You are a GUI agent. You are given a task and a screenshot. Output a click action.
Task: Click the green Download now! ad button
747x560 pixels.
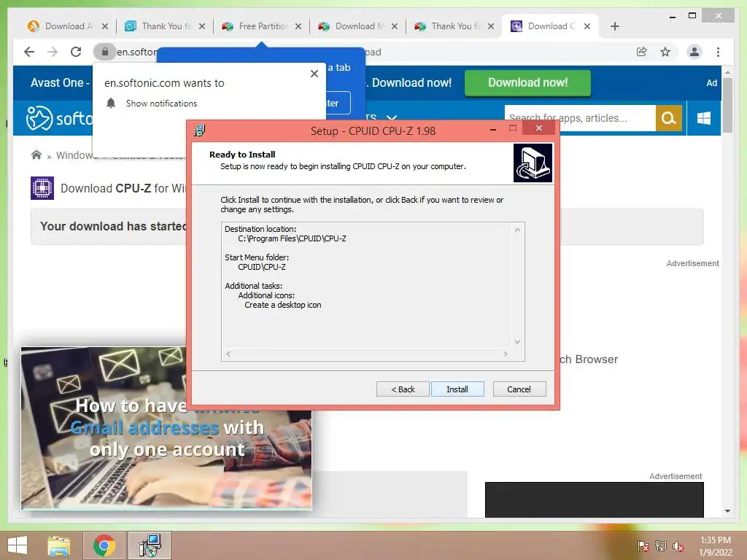coord(527,83)
